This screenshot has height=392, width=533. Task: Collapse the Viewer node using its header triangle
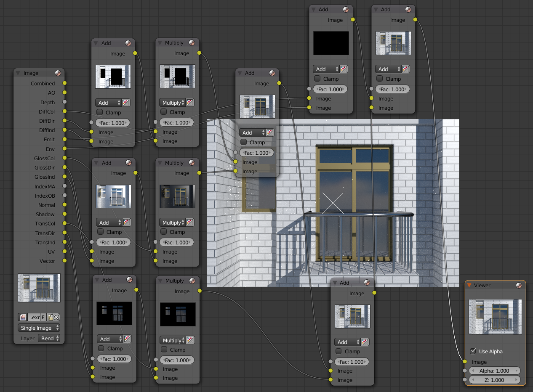click(x=469, y=285)
